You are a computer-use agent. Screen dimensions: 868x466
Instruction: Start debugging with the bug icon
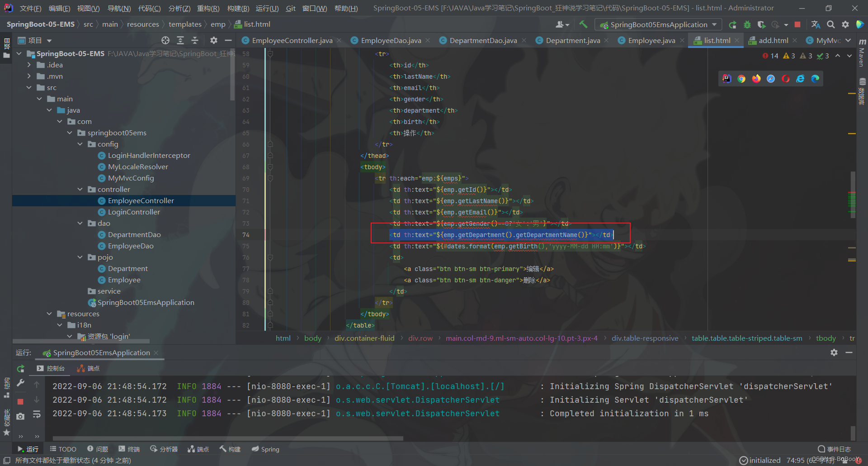[x=747, y=24]
